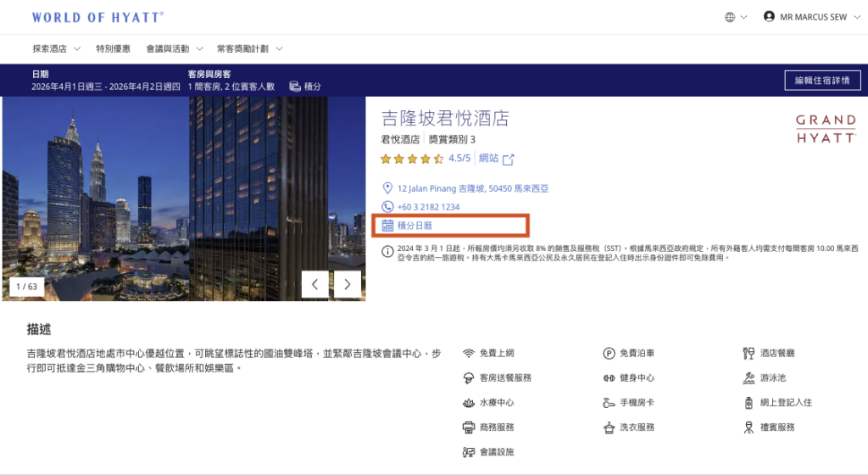Expand the 常客獎勵計劃 menu

point(250,48)
